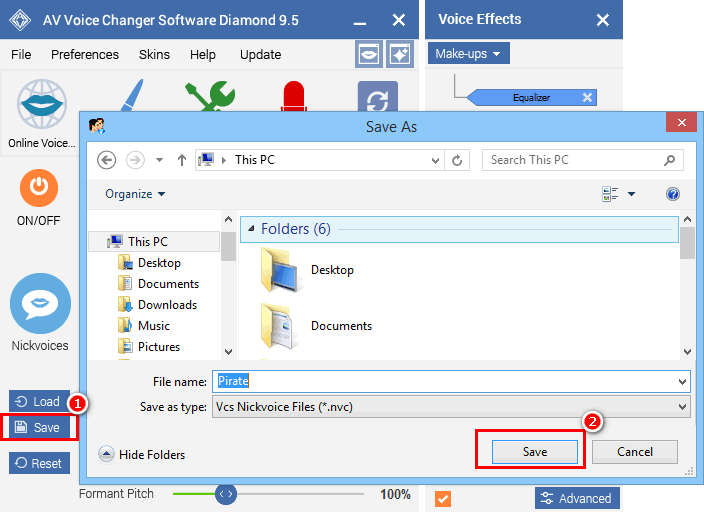The image size is (704, 512).
Task: Select Documents in the navigation tree
Action: (x=159, y=284)
